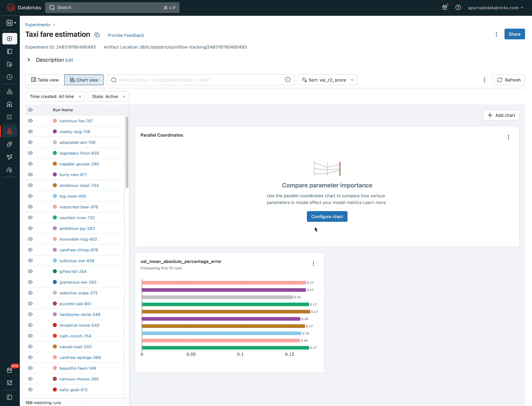
Task: Click the filter/search info icon in search bar
Action: point(288,80)
